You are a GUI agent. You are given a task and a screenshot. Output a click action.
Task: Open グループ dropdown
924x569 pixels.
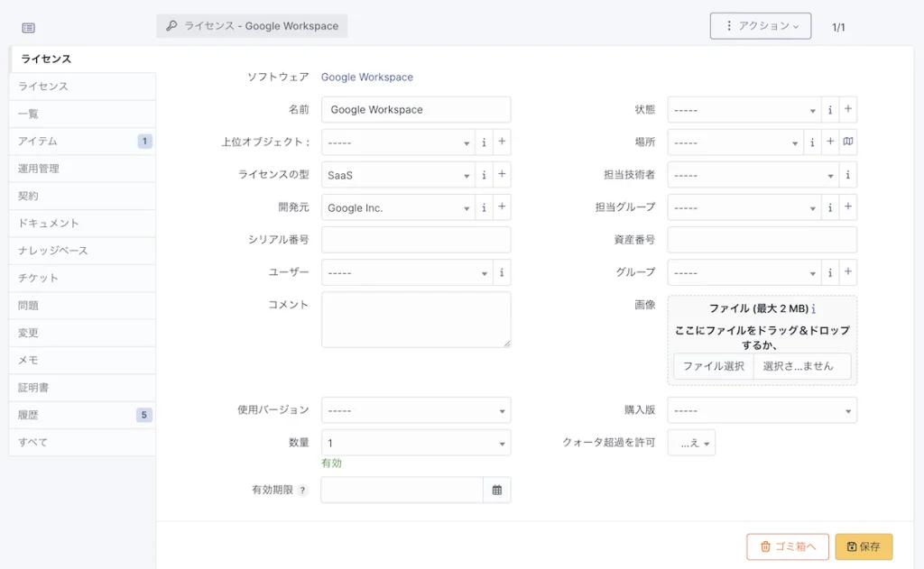click(744, 272)
